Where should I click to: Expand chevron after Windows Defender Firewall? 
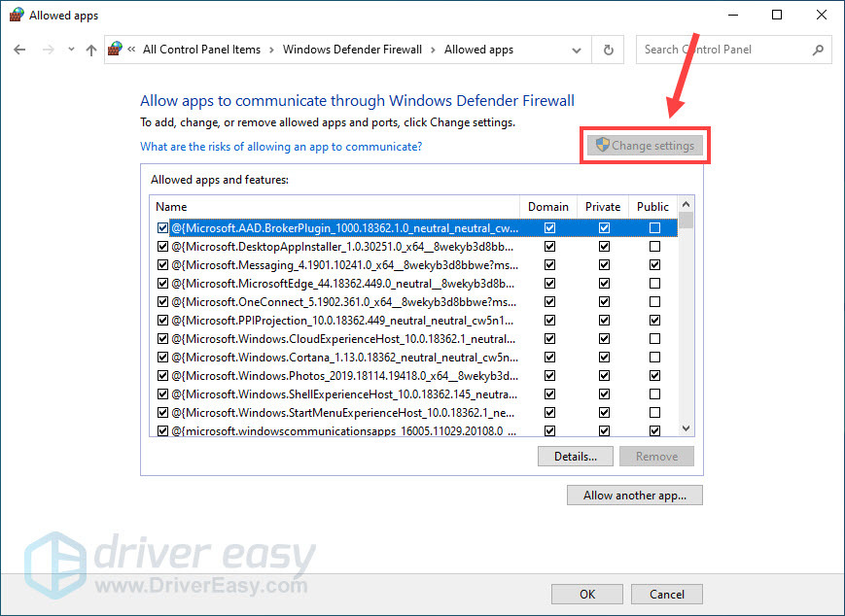coord(433,51)
